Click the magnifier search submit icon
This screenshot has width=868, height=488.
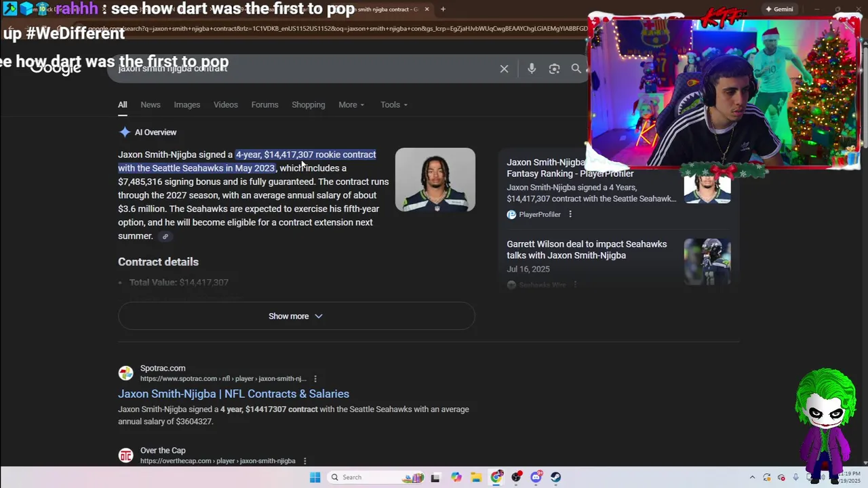coord(576,68)
